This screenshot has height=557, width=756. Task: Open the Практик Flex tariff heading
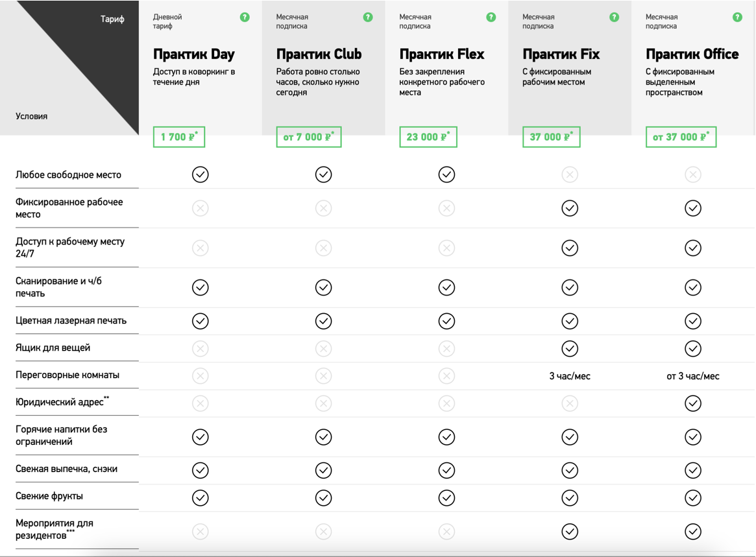[x=442, y=54]
